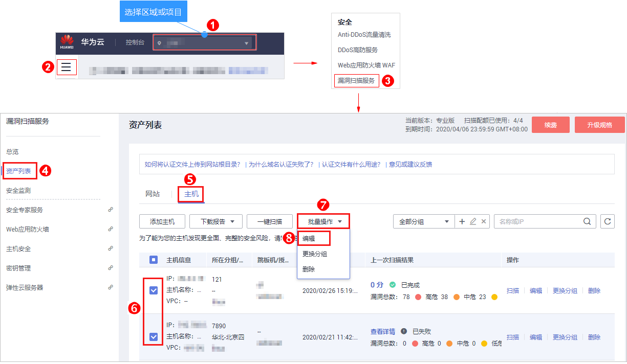Open link icon beside 主机安全
This screenshot has width=627, height=364.
tap(110, 248)
